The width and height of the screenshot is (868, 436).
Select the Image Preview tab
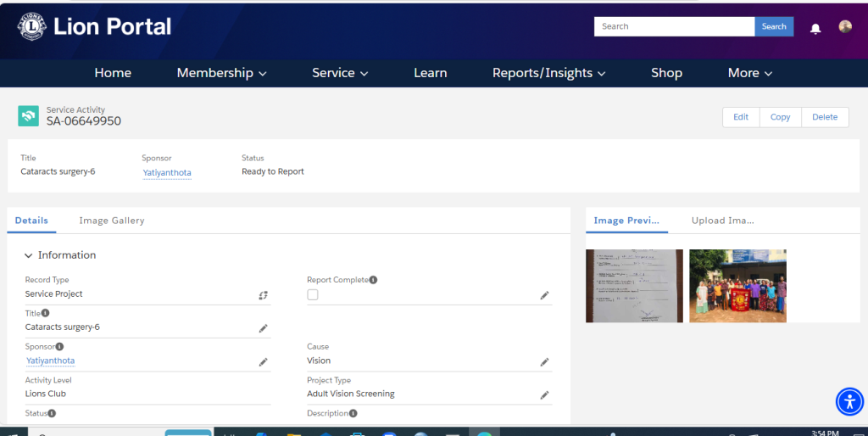(626, 221)
